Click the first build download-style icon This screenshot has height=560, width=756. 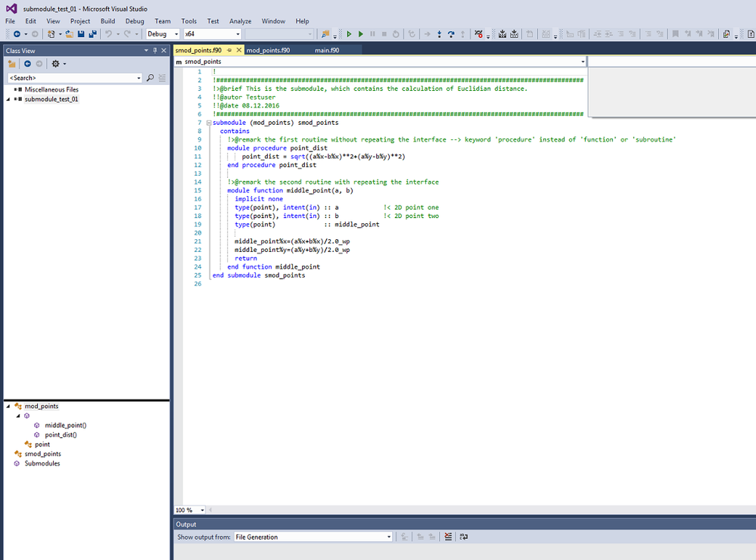pyautogui.click(x=502, y=34)
